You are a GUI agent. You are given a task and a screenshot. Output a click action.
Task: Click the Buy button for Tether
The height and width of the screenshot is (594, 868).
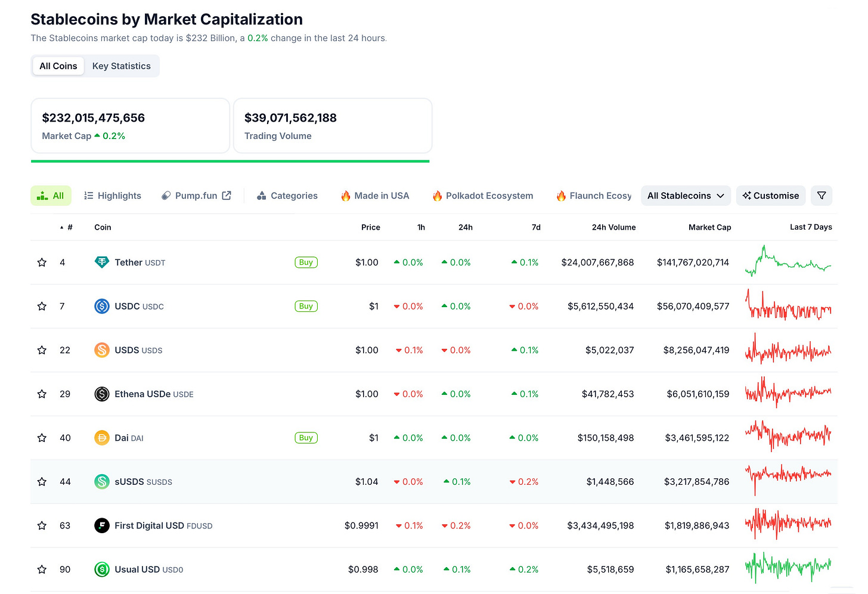click(306, 262)
